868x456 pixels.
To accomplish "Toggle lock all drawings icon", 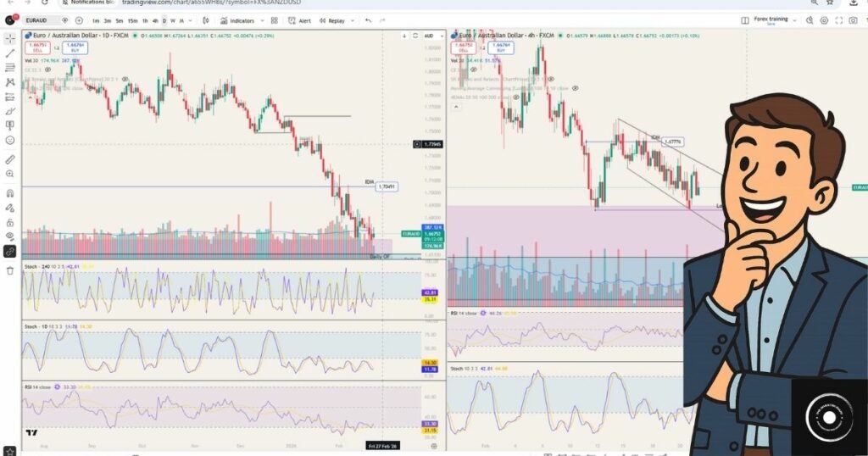I will coord(10,221).
